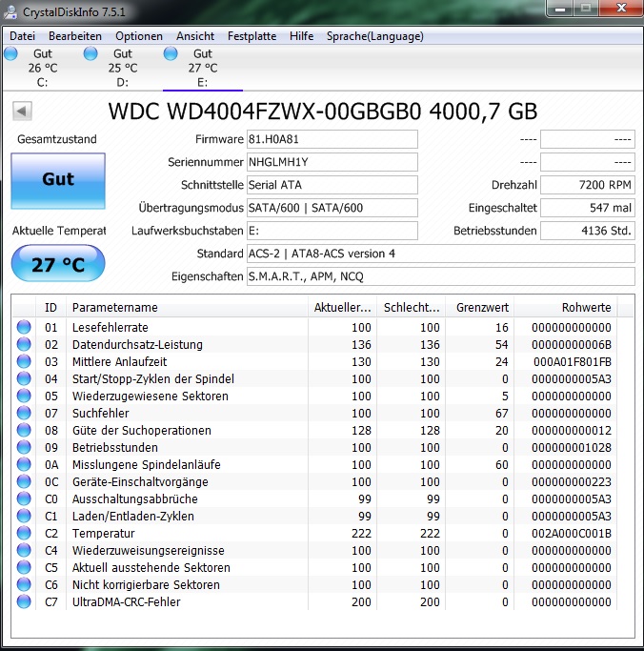Click status orb for Misslungene Spindelanläufe row
This screenshot has height=651, width=644.
click(x=24, y=464)
